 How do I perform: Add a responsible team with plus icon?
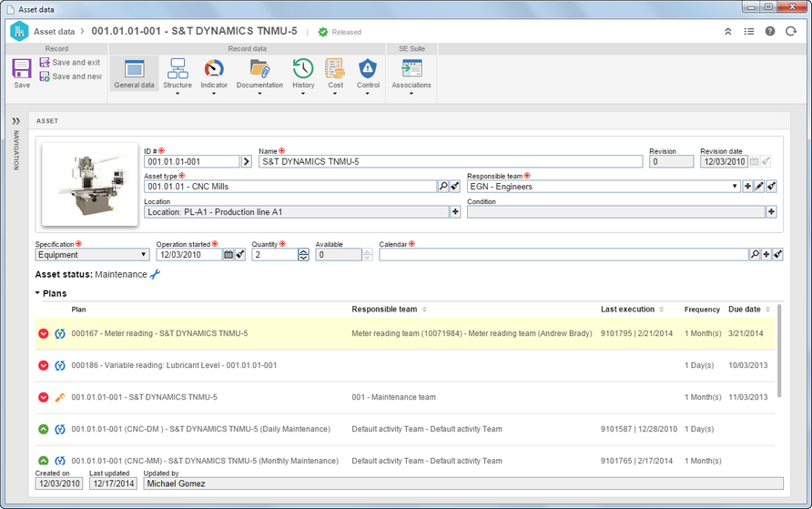(x=747, y=187)
